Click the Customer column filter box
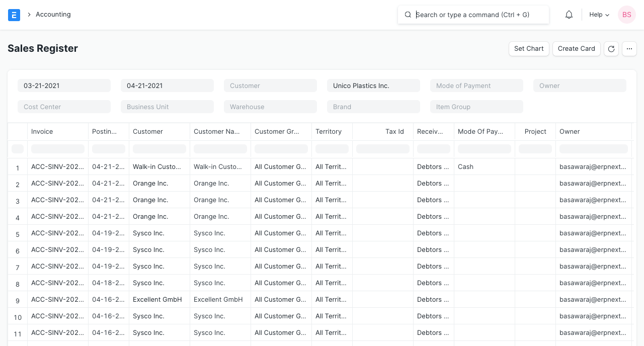 pyautogui.click(x=159, y=149)
